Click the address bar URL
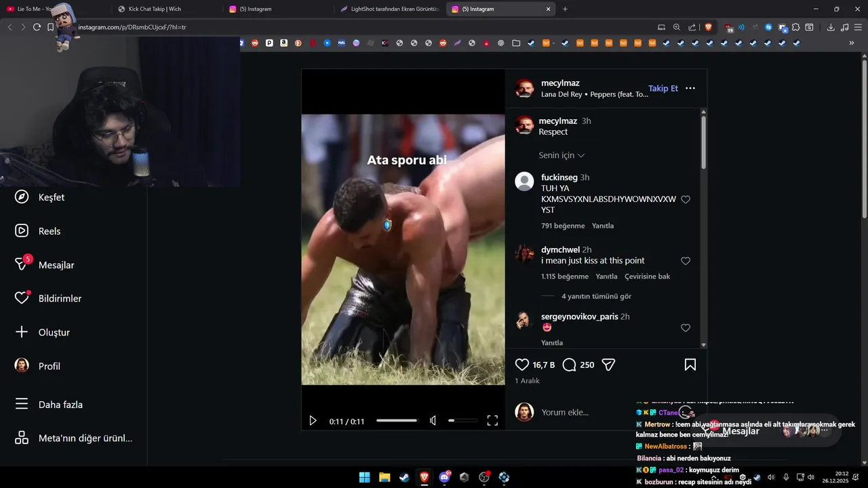Viewport: 868px width, 488px height. point(132,27)
